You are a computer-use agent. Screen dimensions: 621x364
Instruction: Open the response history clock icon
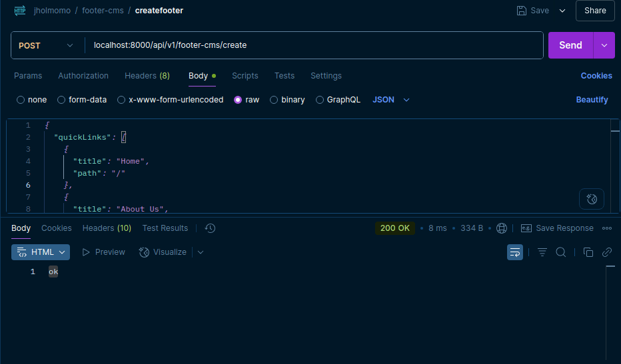210,228
